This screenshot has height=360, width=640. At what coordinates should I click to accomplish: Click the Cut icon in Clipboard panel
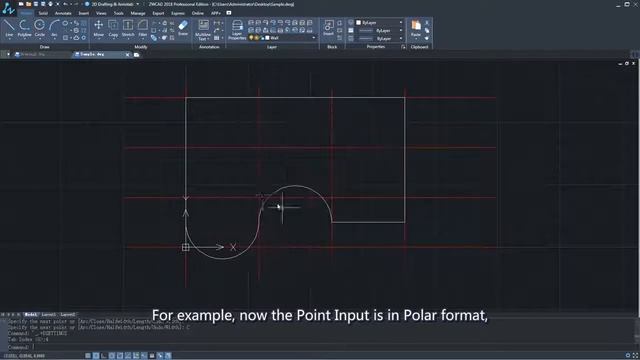427,23
